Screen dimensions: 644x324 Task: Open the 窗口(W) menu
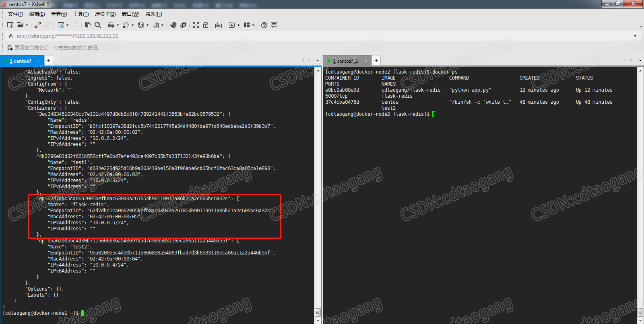tap(131, 14)
